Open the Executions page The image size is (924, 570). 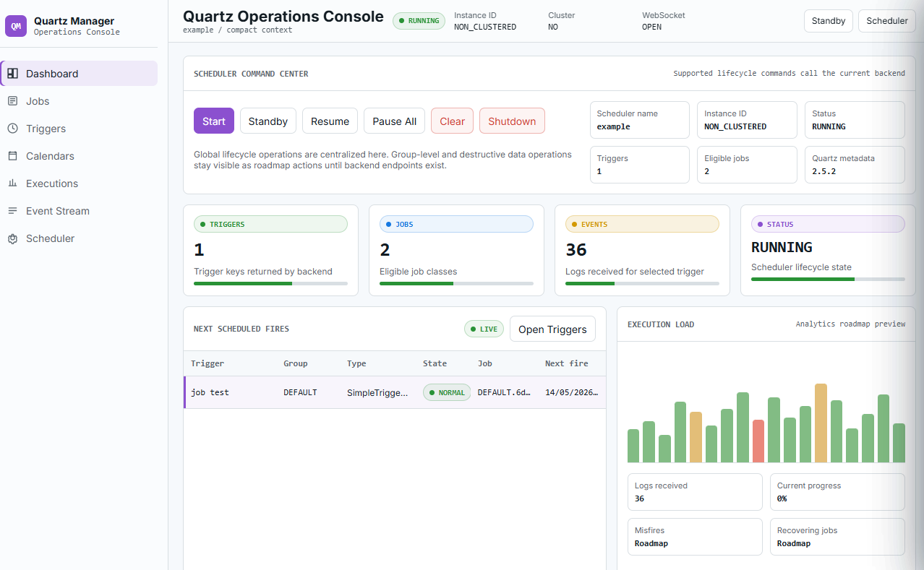tap(79, 183)
